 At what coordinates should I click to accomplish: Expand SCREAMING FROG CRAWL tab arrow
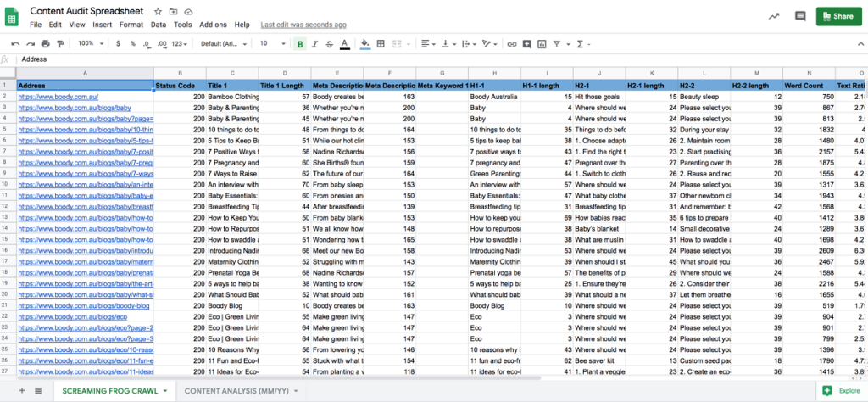[165, 391]
